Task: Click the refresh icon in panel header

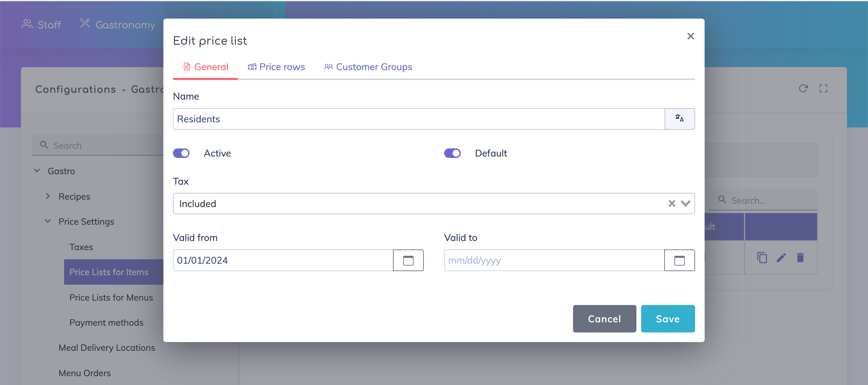Action: coord(803,88)
